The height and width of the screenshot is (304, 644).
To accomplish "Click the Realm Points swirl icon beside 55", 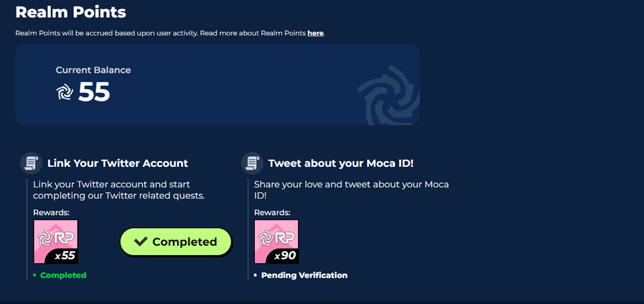I will point(65,92).
